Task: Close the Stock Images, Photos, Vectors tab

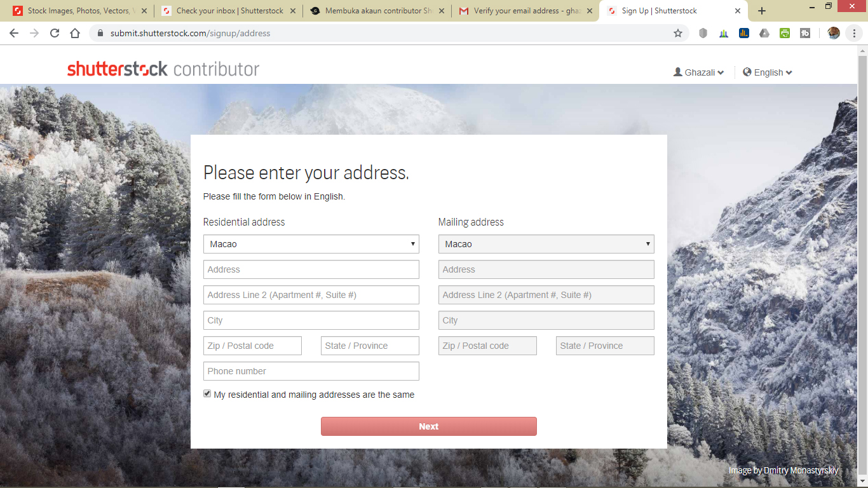Action: [144, 11]
